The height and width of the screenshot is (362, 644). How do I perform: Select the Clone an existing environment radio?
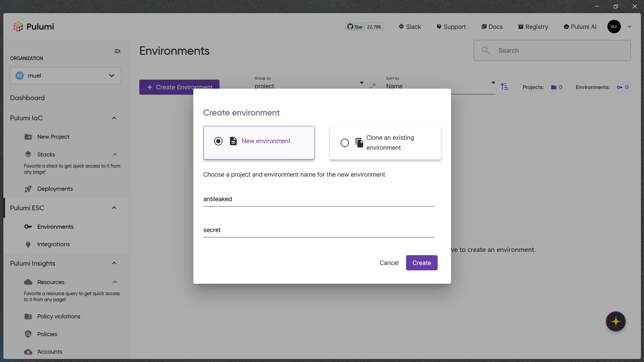click(x=345, y=143)
